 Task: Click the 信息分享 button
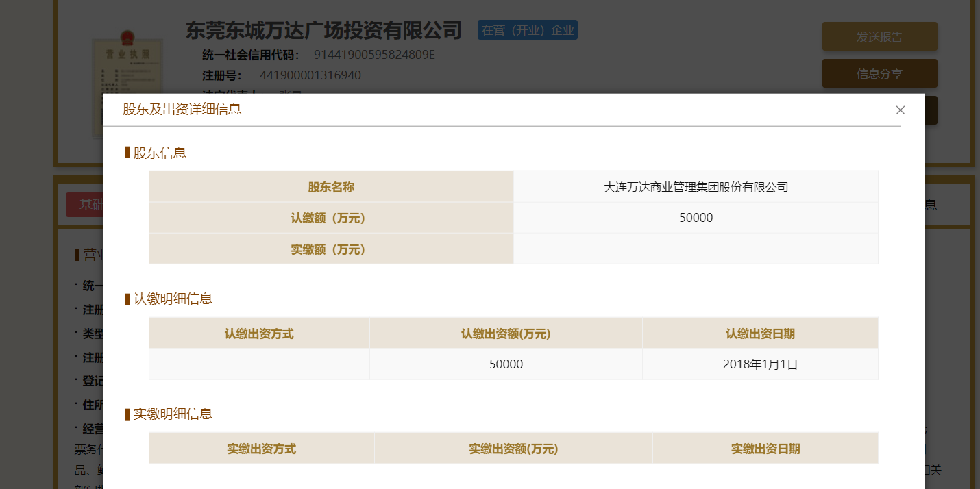pyautogui.click(x=879, y=74)
